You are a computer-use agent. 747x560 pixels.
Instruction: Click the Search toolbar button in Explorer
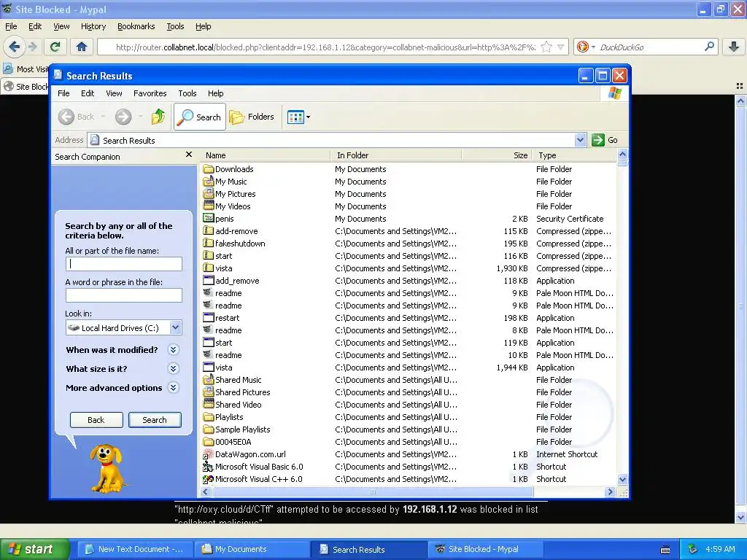coord(200,117)
